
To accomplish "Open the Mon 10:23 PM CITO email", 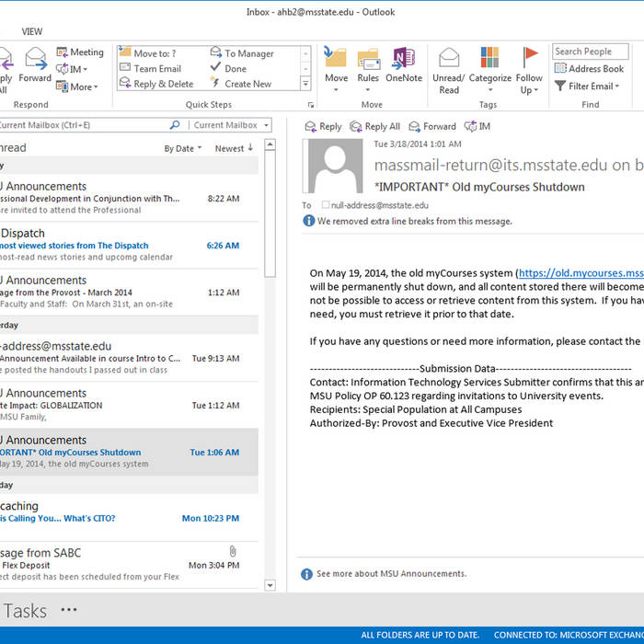I will point(129,517).
